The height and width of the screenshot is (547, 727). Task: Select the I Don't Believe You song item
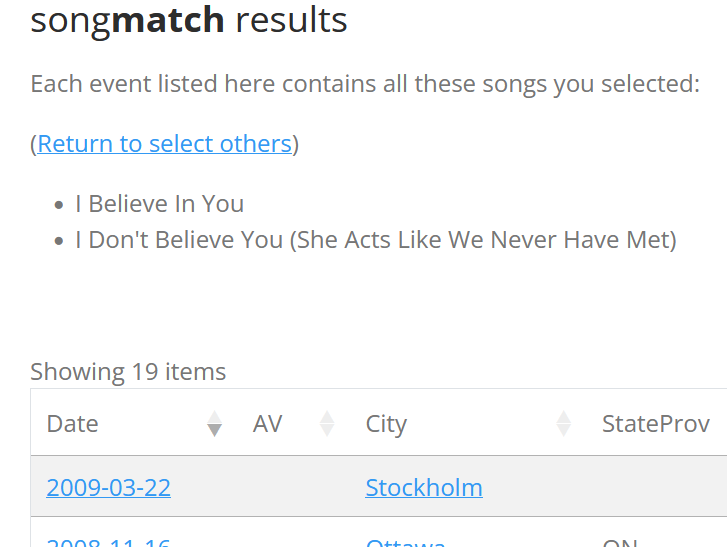pyautogui.click(x=376, y=240)
